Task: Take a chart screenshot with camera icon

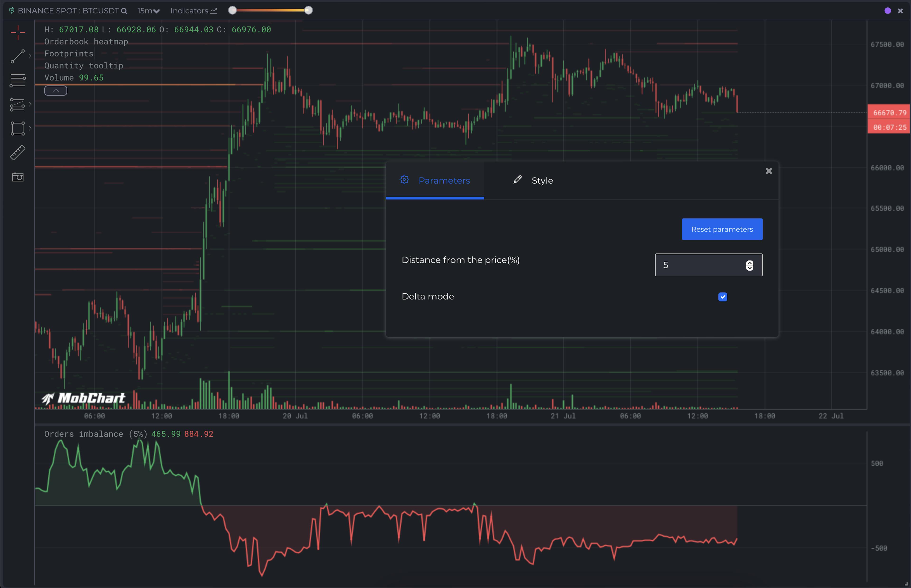Action: coord(18,177)
